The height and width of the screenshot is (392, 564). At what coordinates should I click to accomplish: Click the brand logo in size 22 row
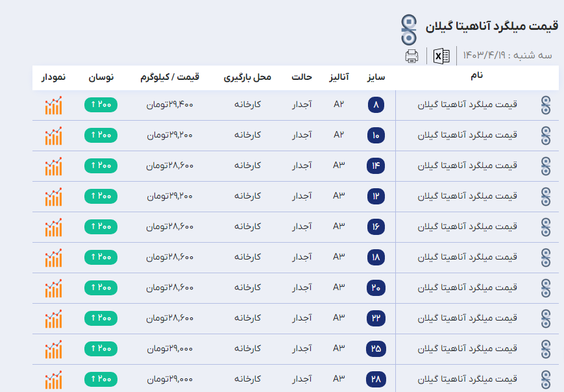[546, 318]
